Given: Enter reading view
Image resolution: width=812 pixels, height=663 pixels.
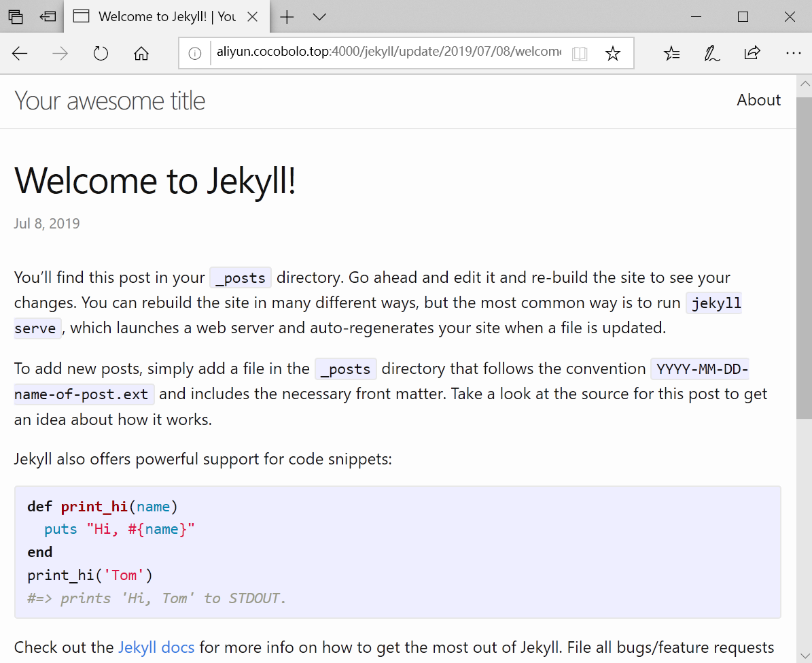Looking at the screenshot, I should pos(580,53).
